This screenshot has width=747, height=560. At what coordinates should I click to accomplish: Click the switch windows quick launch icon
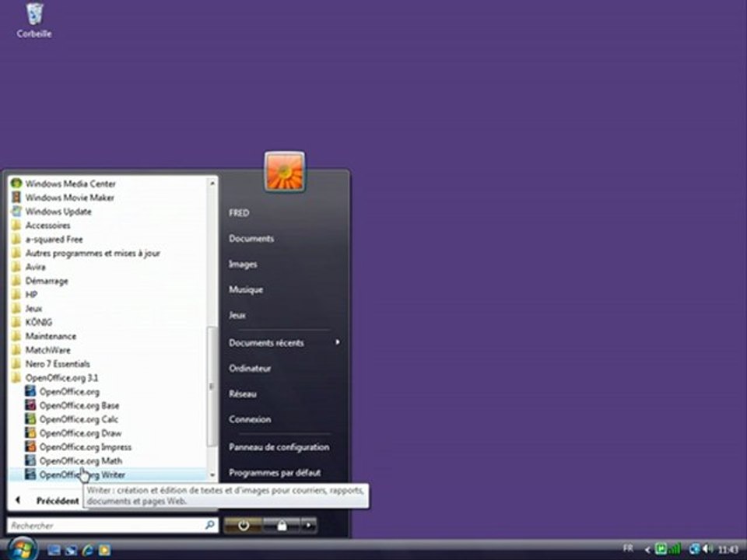(71, 551)
